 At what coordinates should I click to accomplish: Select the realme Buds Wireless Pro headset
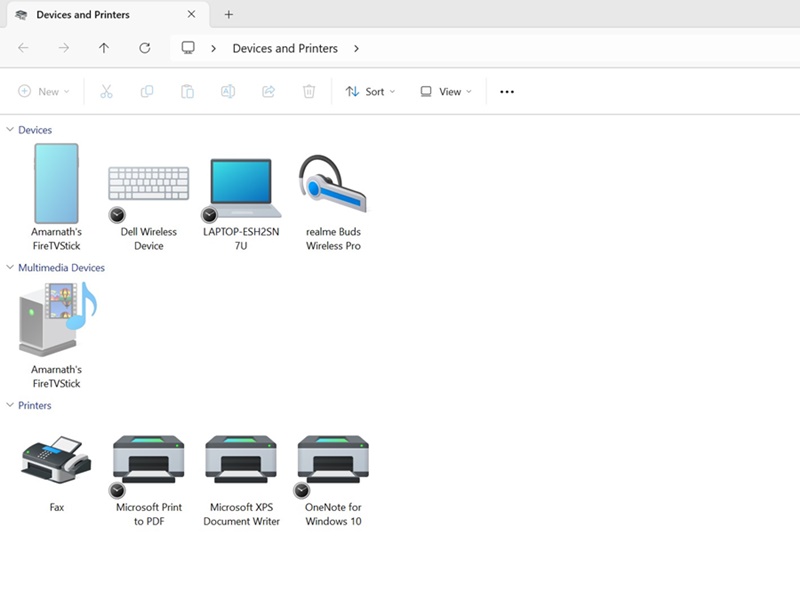pyautogui.click(x=333, y=186)
